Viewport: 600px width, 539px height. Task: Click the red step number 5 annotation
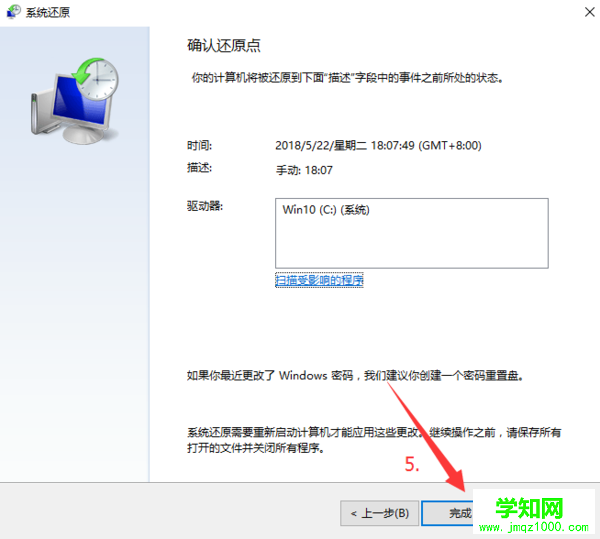412,464
